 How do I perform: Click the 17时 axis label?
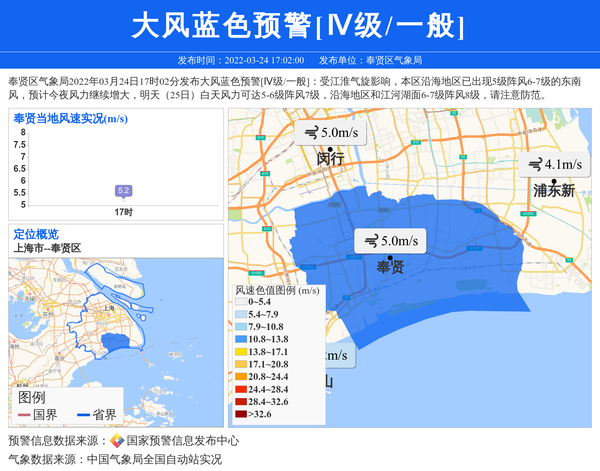click(x=124, y=212)
